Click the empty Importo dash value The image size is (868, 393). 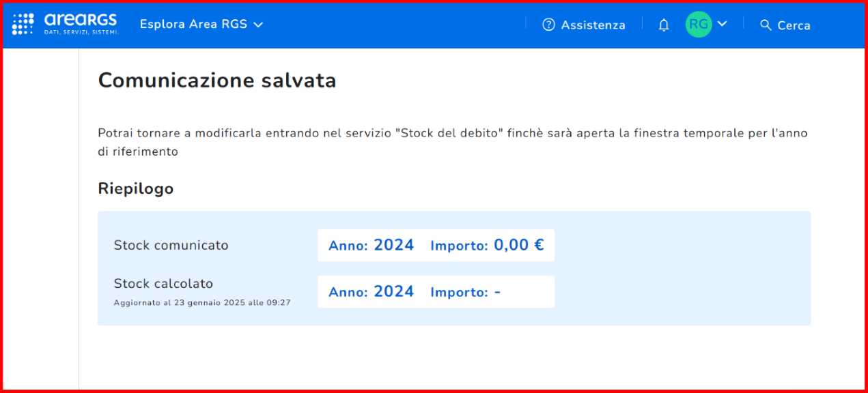pos(466,292)
